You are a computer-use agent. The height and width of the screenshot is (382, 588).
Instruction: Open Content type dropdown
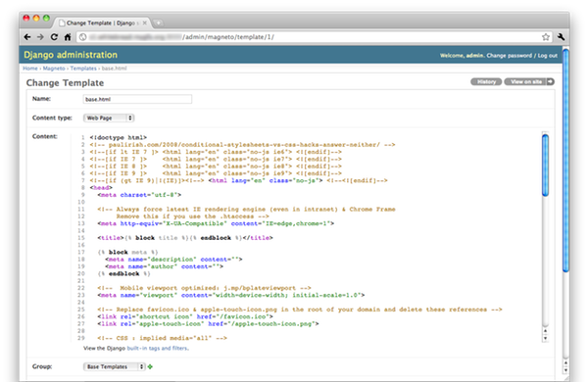(x=109, y=118)
